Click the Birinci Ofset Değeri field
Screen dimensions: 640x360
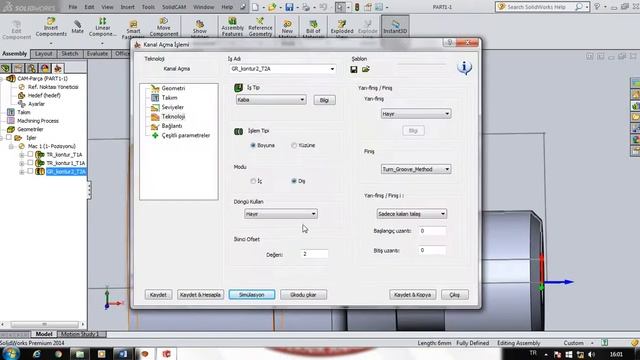coord(314,254)
